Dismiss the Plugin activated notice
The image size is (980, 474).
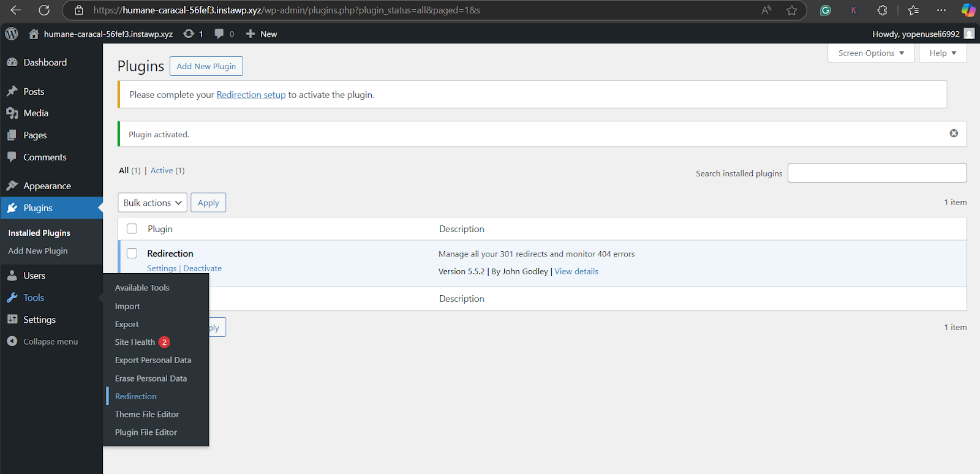[x=954, y=134]
